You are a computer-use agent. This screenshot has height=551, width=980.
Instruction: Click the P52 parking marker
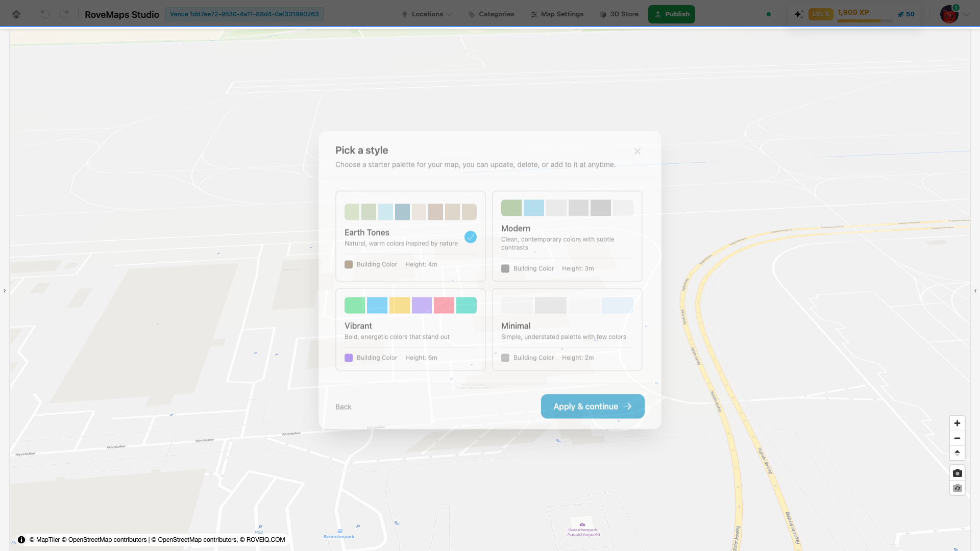[x=259, y=529]
